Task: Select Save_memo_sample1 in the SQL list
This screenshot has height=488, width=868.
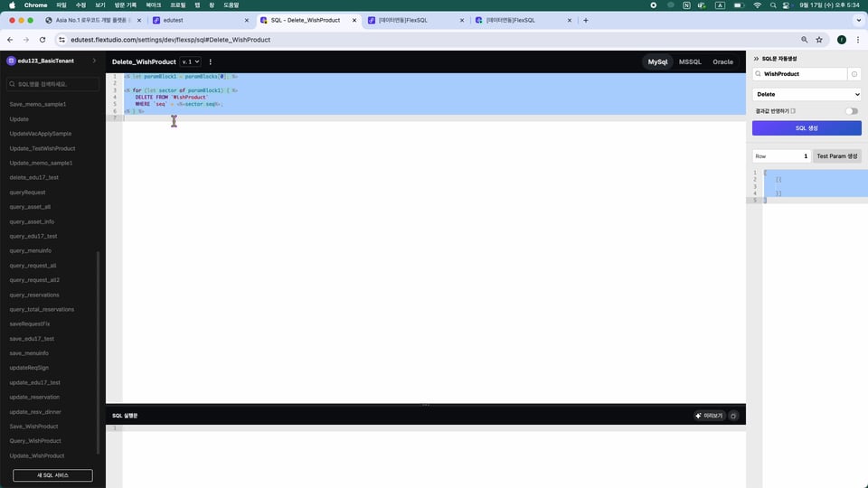Action: 38,104
